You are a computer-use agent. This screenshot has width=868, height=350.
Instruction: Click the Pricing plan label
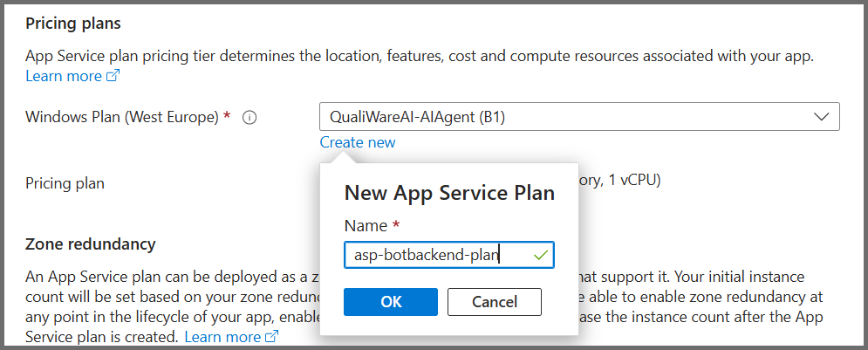pyautogui.click(x=65, y=183)
